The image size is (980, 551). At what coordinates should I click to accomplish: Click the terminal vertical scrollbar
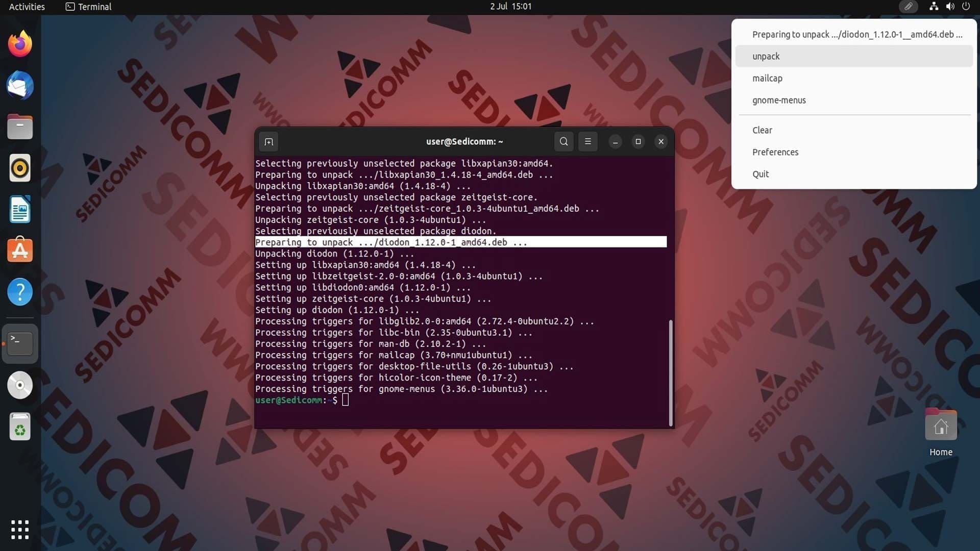[x=670, y=372]
